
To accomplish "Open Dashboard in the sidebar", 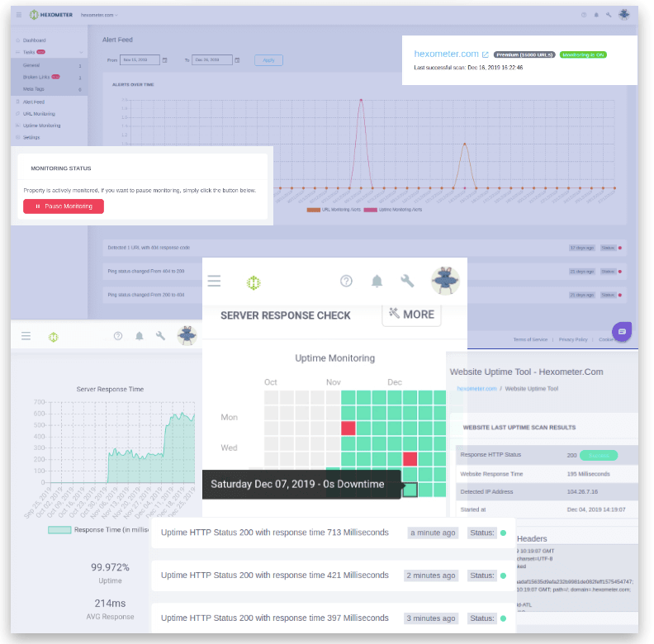I will pyautogui.click(x=34, y=40).
